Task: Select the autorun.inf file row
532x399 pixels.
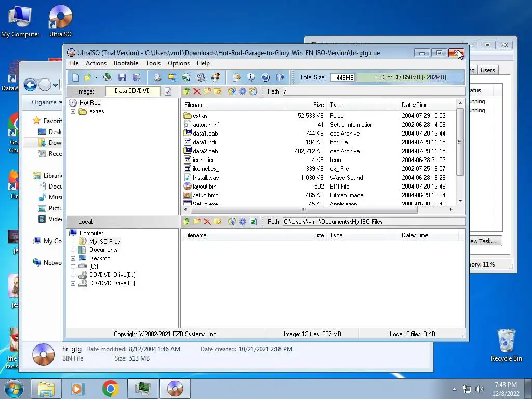Action: (319, 125)
